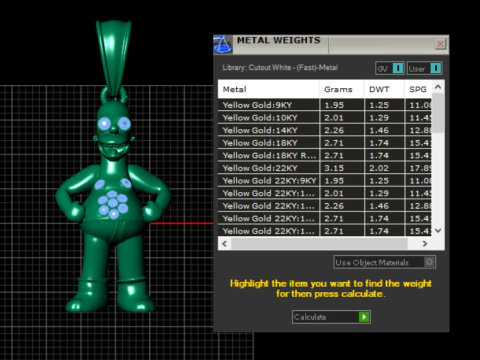Click the table scroll down arrow
This screenshot has height=360, width=480.
[438, 230]
